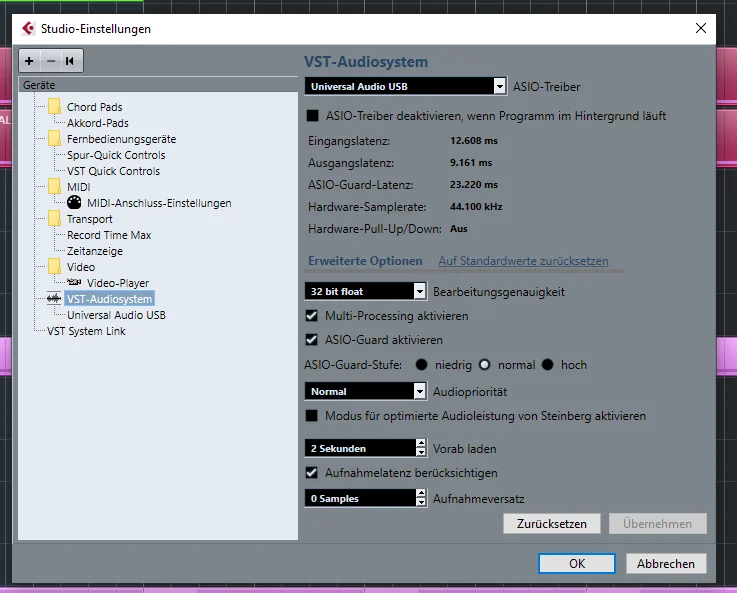737x593 pixels.
Task: Increase Vorab laden value with up arrow
Action: [421, 444]
